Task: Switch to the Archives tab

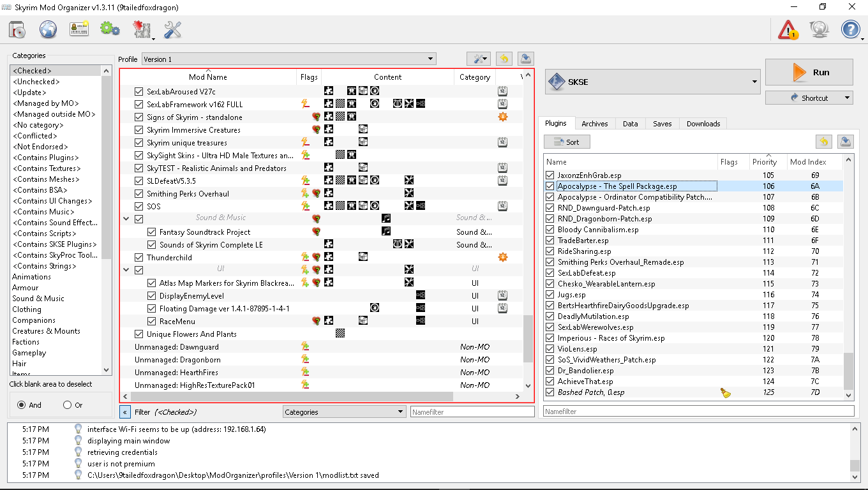Action: click(x=595, y=124)
